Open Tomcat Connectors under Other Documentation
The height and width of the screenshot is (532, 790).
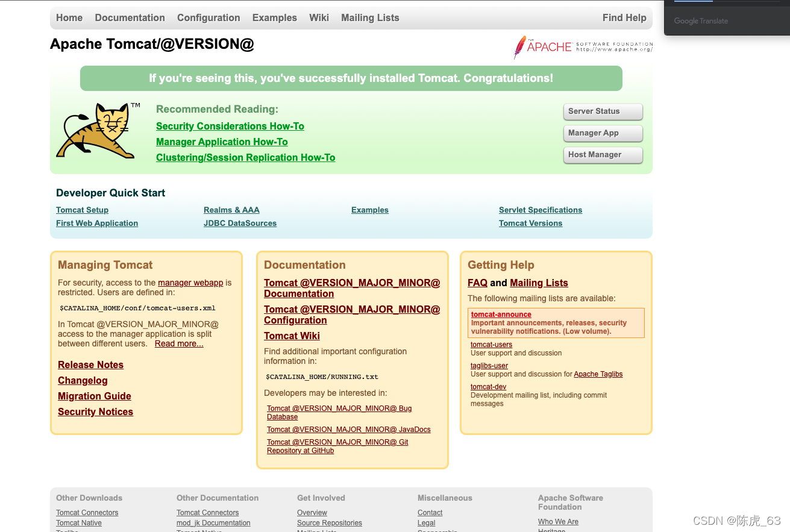208,513
